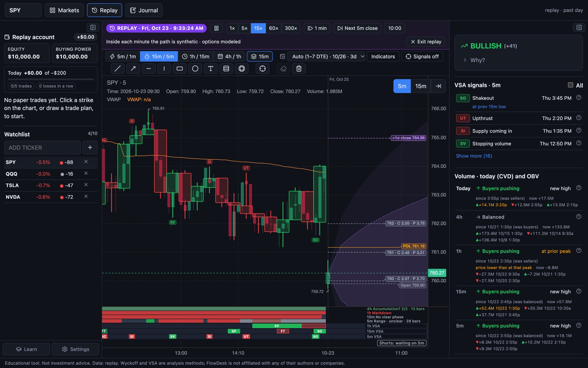588x368 pixels.
Task: Toggle Signals off button
Action: pos(422,57)
